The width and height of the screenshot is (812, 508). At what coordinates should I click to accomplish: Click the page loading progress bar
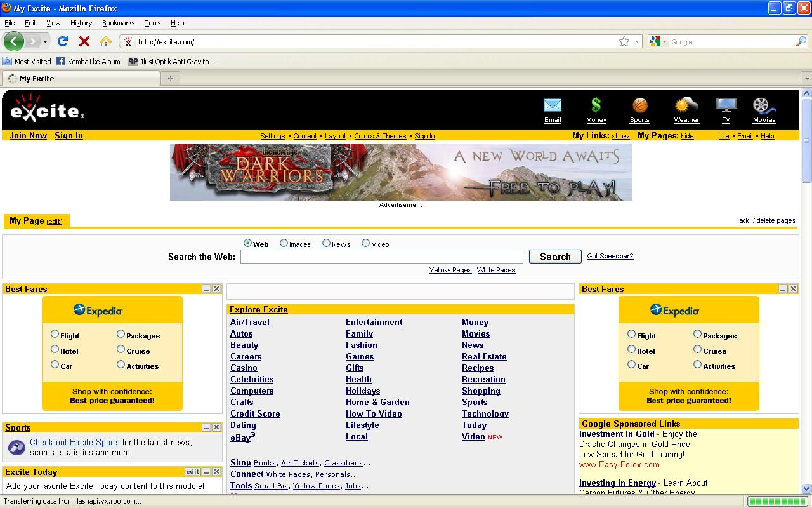(776, 501)
